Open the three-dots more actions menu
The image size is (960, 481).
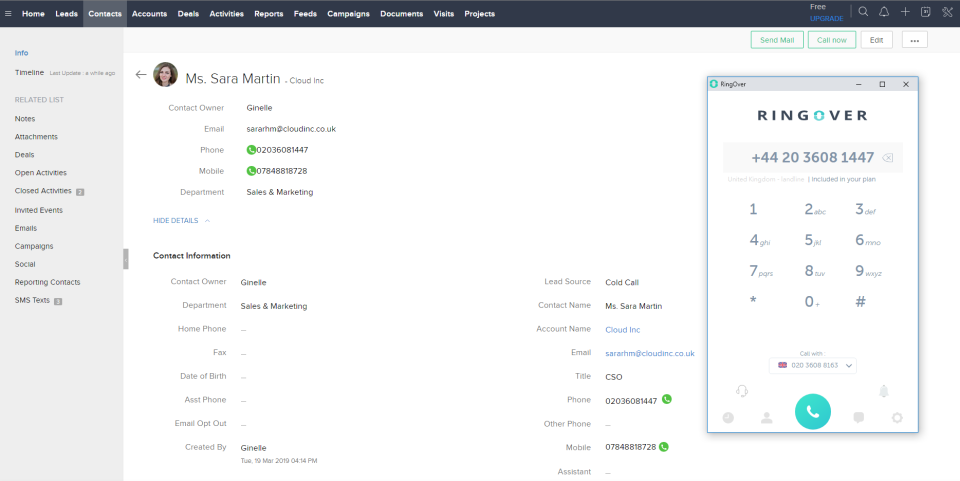pos(914,40)
